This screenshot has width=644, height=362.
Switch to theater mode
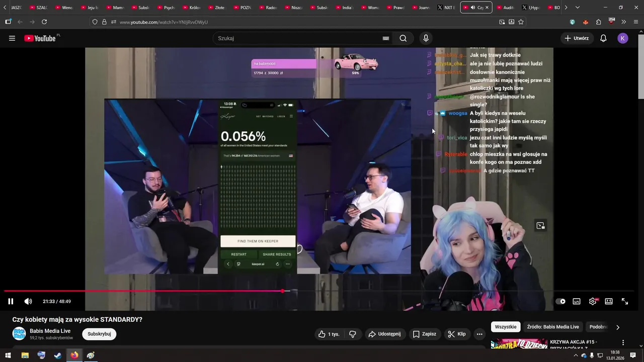point(609,301)
